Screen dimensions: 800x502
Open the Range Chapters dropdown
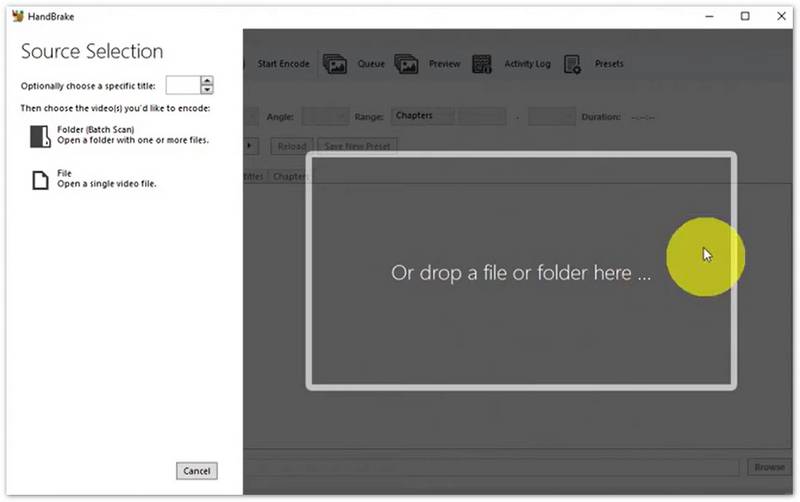[x=423, y=116]
